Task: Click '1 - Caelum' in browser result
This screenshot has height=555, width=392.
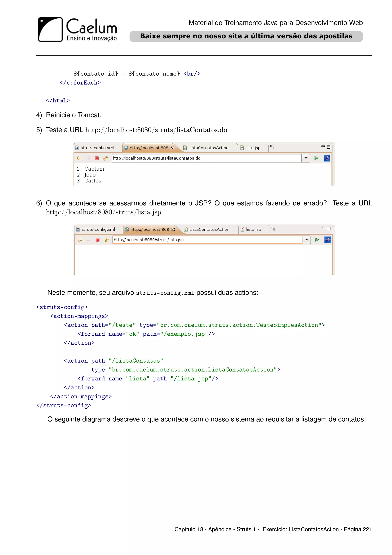Action: coord(90,169)
